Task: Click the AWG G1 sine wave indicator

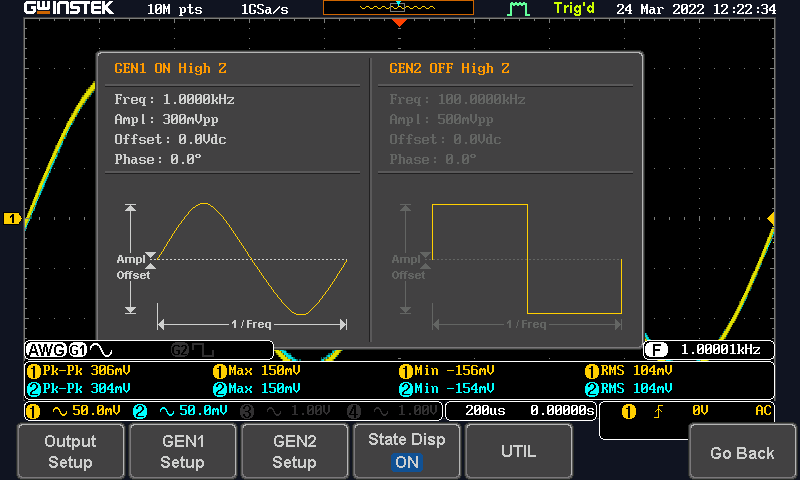Action: (70, 350)
